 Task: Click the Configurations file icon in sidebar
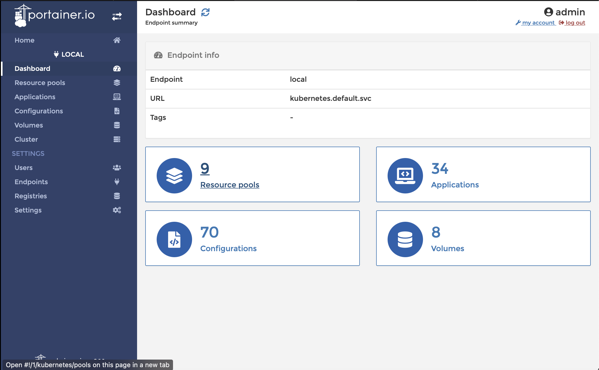pyautogui.click(x=117, y=111)
